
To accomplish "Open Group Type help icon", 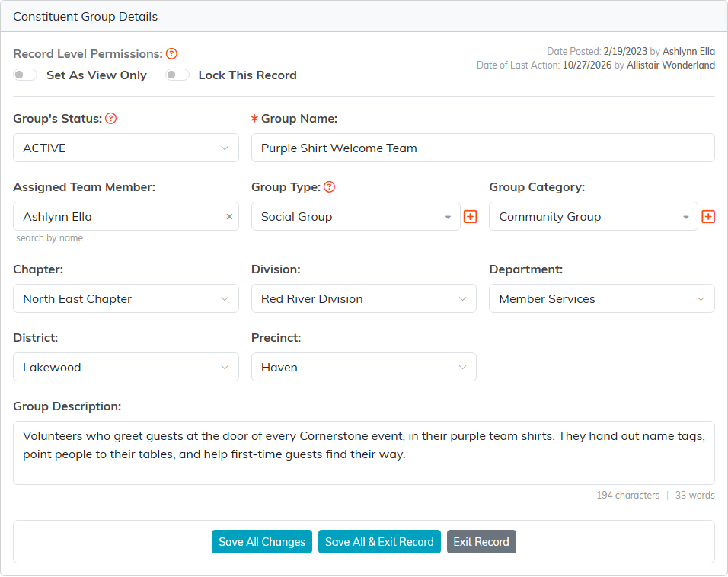I will [329, 187].
